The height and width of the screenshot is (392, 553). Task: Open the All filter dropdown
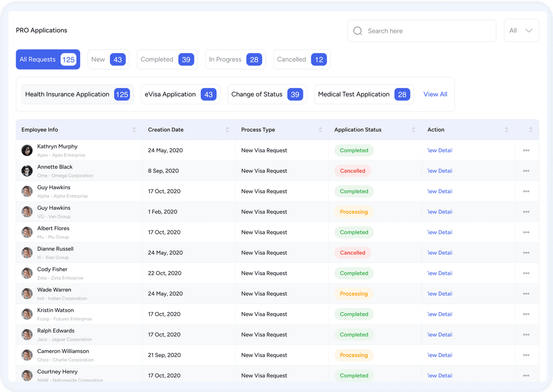pos(521,30)
